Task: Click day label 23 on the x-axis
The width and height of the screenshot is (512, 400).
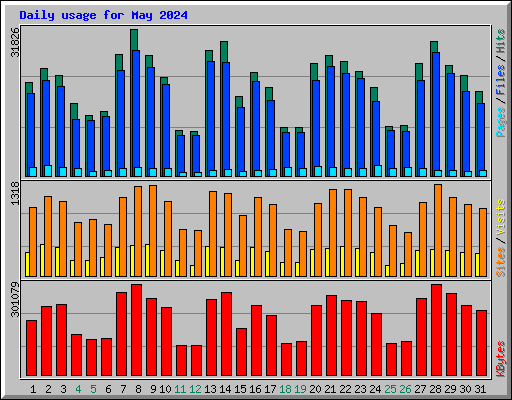Action: coord(360,389)
